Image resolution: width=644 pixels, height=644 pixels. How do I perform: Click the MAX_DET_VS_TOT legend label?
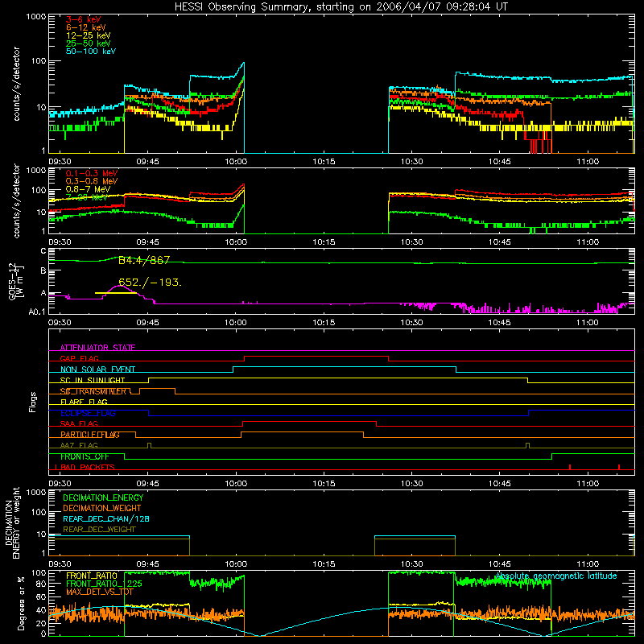100,592
